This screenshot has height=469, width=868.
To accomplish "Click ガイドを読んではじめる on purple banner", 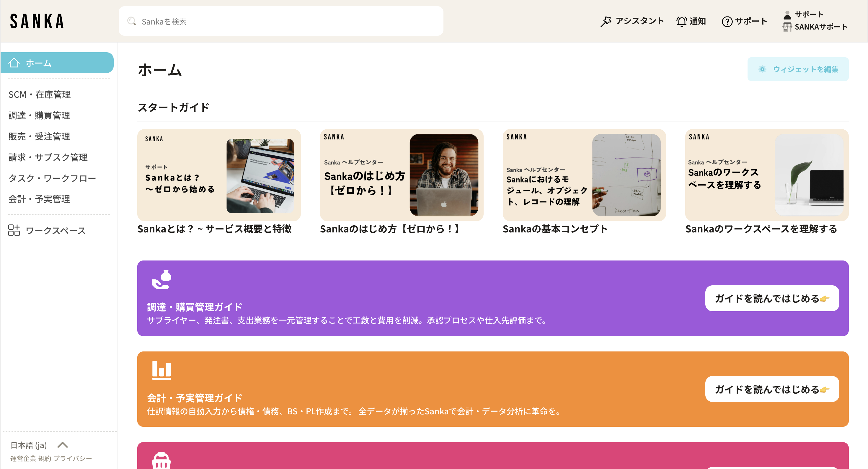I will click(772, 298).
